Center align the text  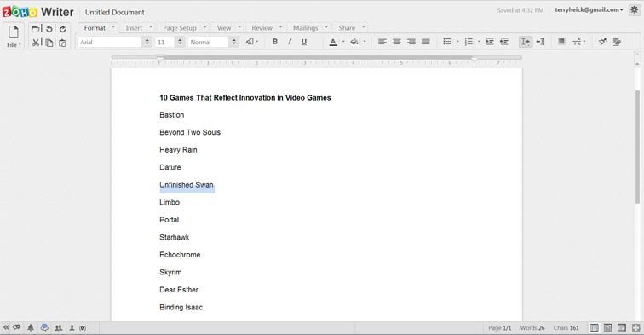tap(396, 42)
